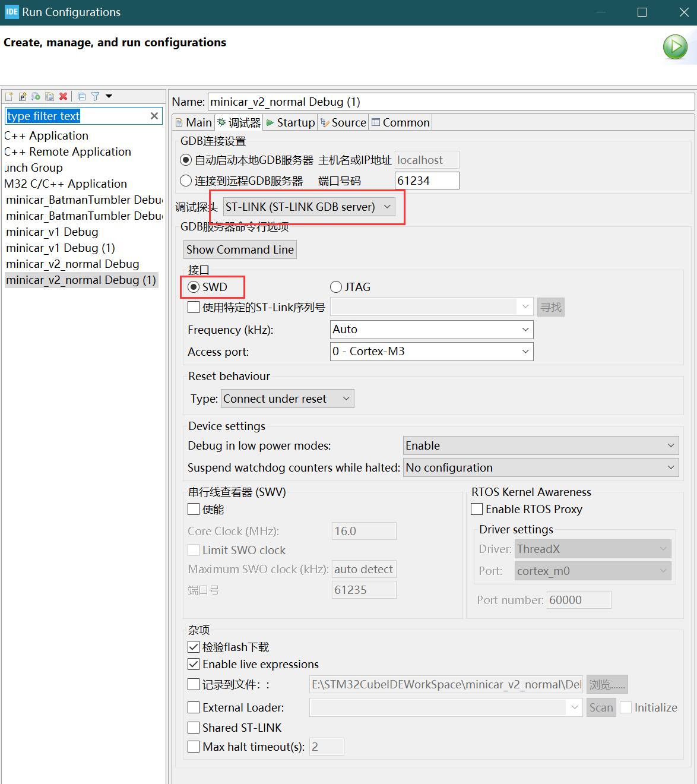Click the IDE logo in the title bar
The image size is (697, 784).
coord(12,12)
